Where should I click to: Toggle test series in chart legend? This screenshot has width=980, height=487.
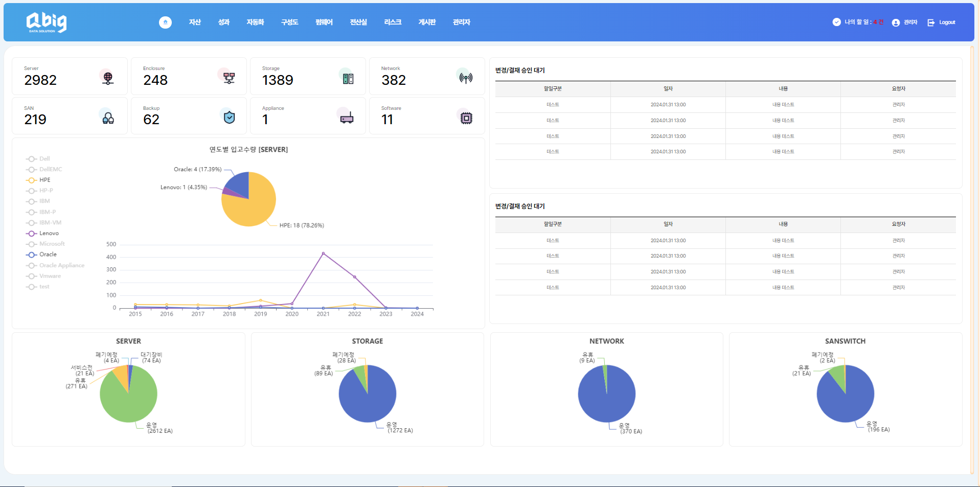(x=38, y=287)
